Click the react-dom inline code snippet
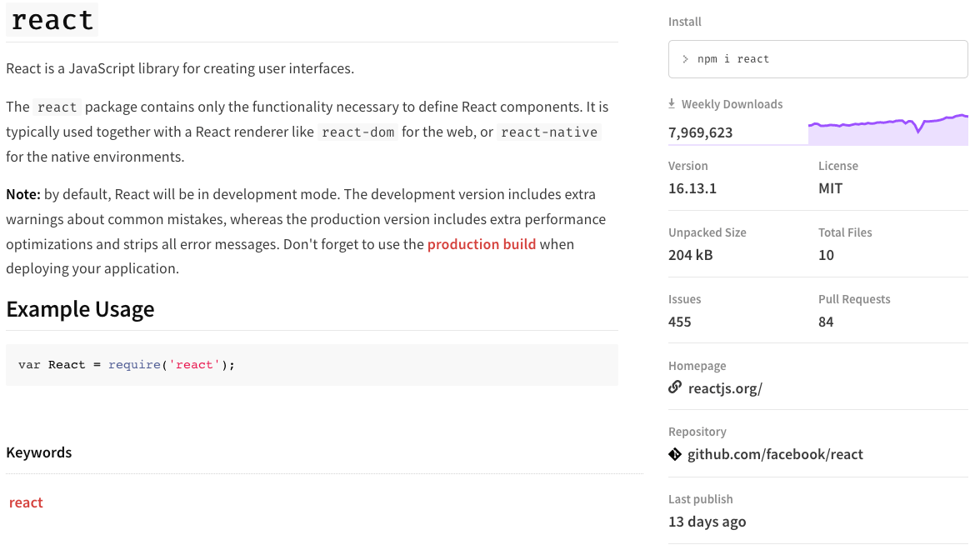 (357, 131)
